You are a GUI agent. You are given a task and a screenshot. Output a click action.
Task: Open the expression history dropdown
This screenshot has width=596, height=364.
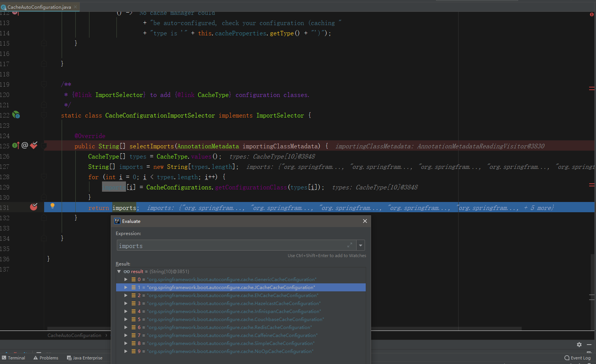click(x=360, y=245)
